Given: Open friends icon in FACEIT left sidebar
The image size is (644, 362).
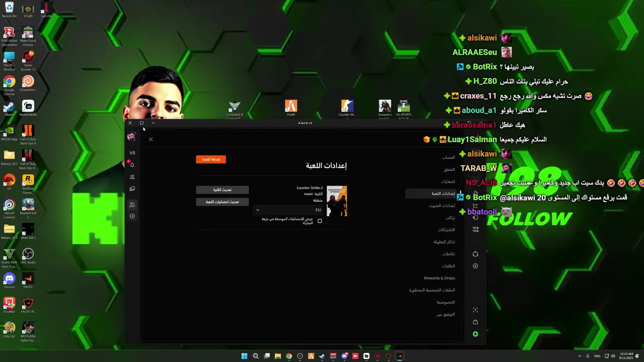Looking at the screenshot, I should 132,177.
